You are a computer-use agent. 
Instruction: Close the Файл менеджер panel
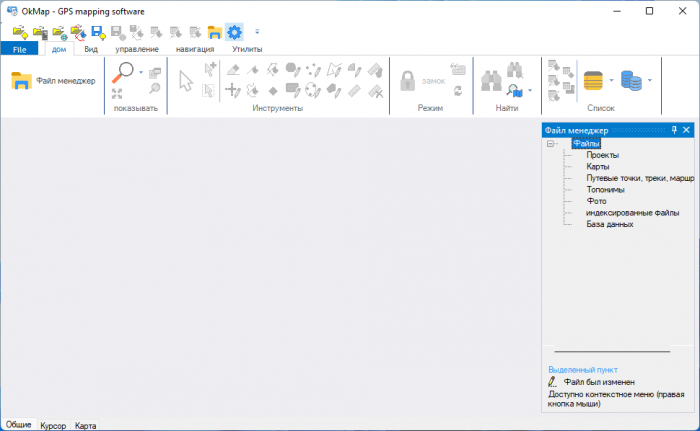click(687, 130)
